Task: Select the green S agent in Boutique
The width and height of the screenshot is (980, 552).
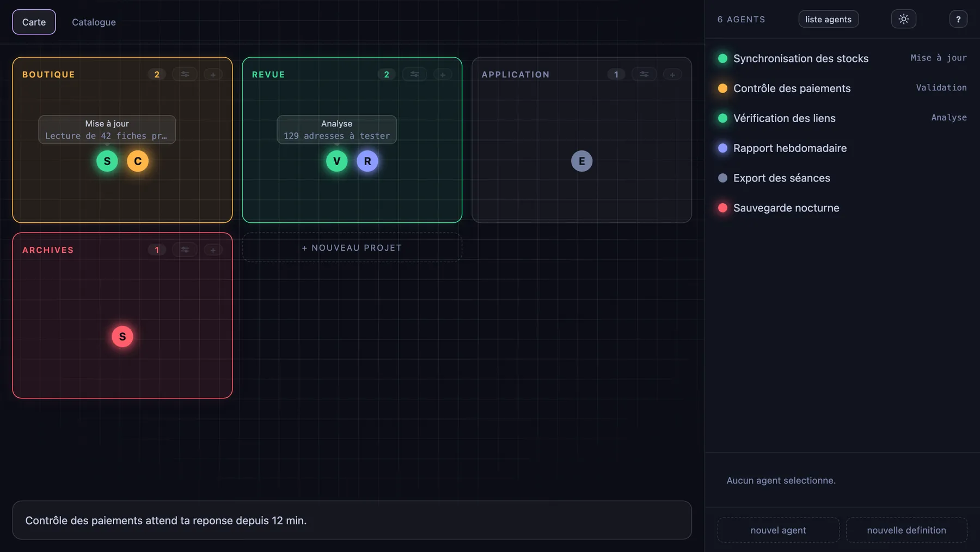Action: 107,161
